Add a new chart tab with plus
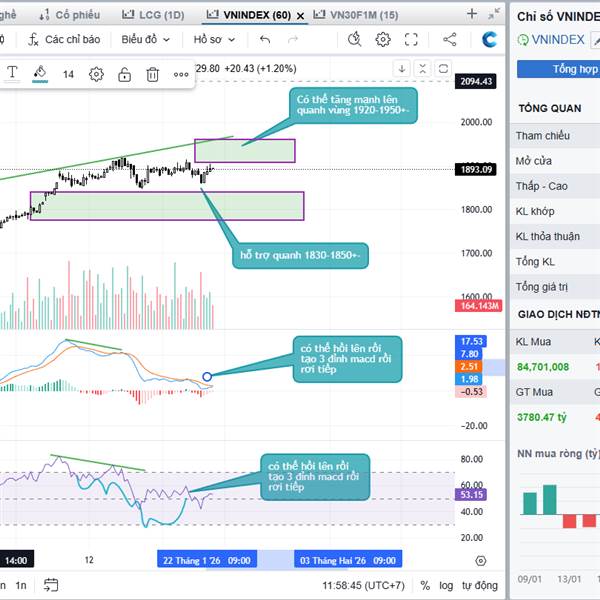This screenshot has width=600, height=600. [x=472, y=14]
